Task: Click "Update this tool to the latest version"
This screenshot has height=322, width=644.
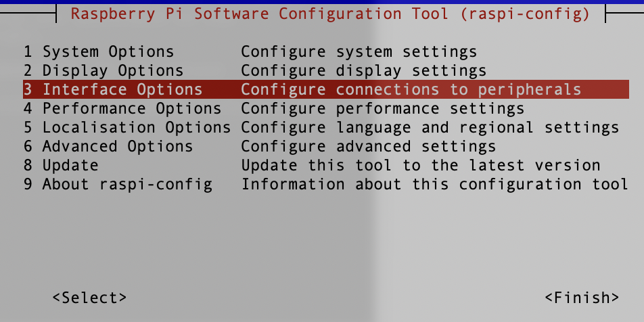Action: 421,165
